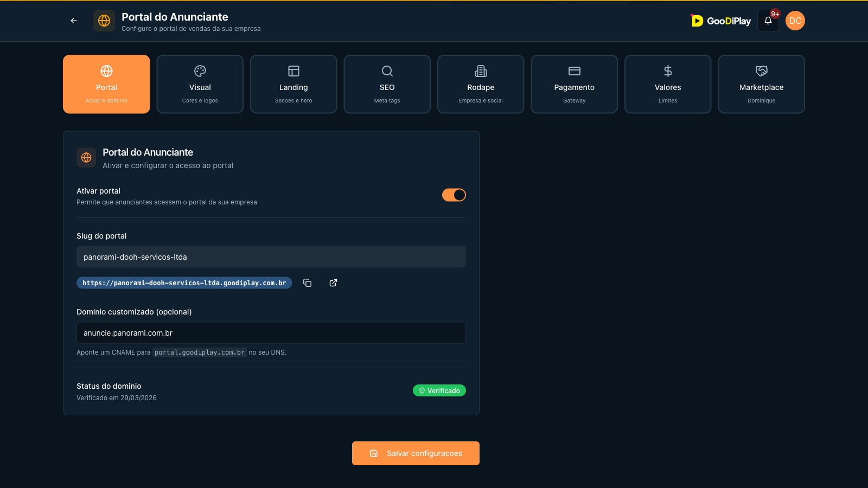Open the portal URL in a new tab with the external-link icon

click(333, 282)
